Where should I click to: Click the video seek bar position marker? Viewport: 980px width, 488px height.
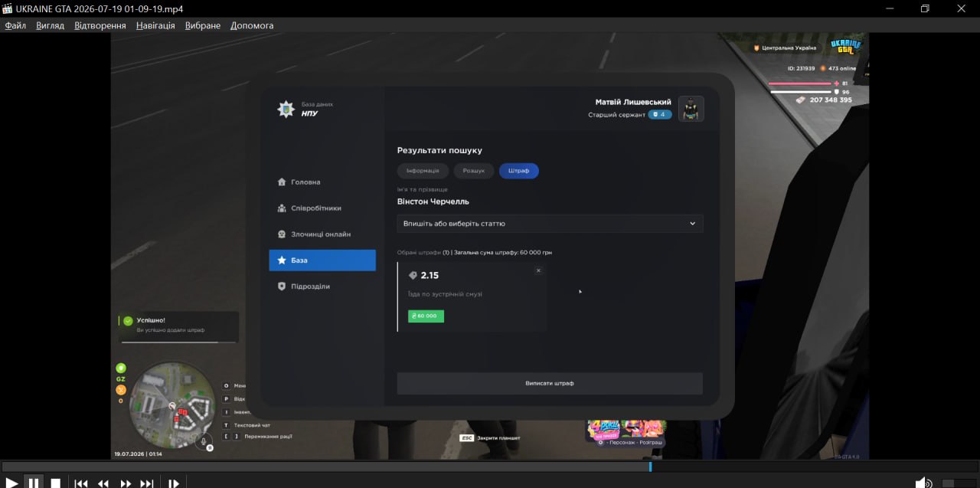pos(650,467)
